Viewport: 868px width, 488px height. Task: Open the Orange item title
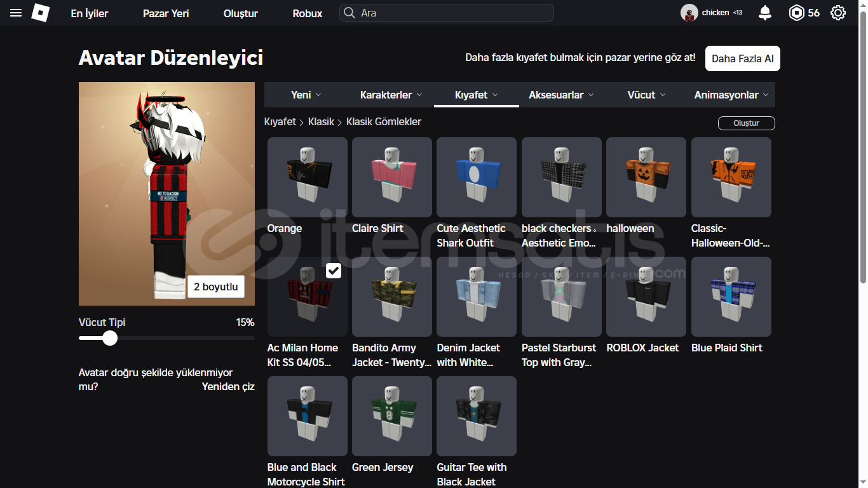coord(285,229)
